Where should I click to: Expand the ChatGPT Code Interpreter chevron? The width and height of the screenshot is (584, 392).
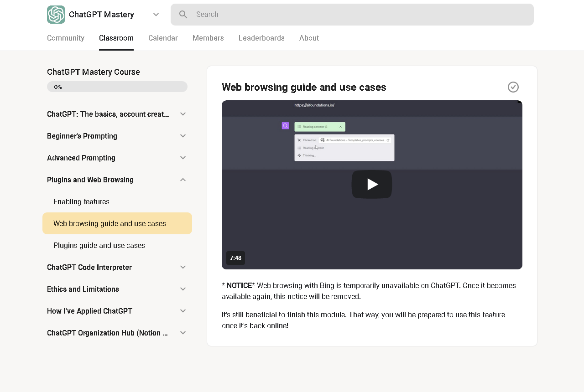coord(183,267)
